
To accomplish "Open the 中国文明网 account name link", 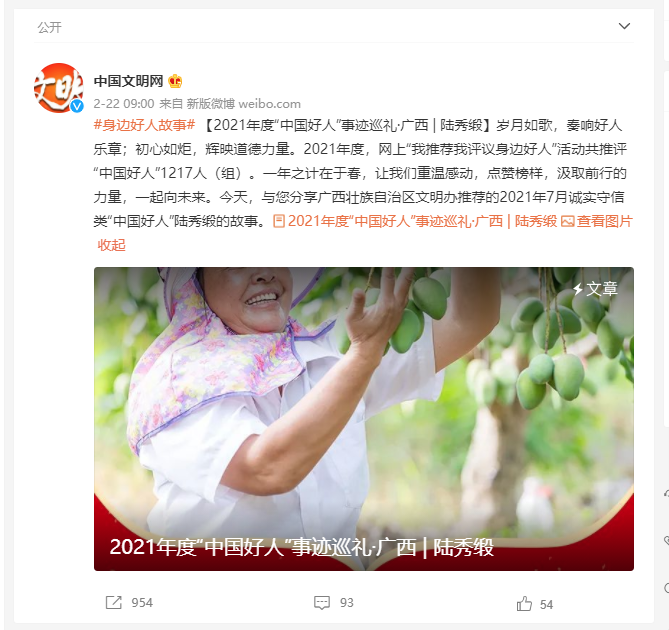I will [128, 81].
